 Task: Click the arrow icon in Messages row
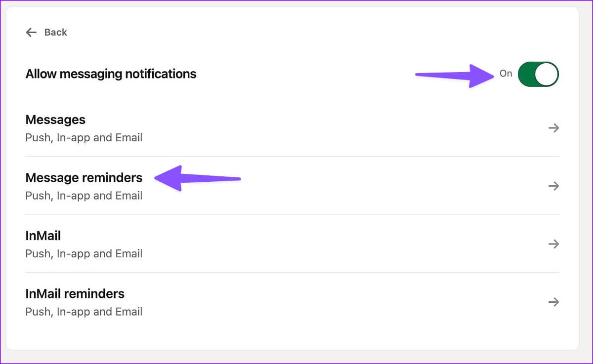click(553, 128)
